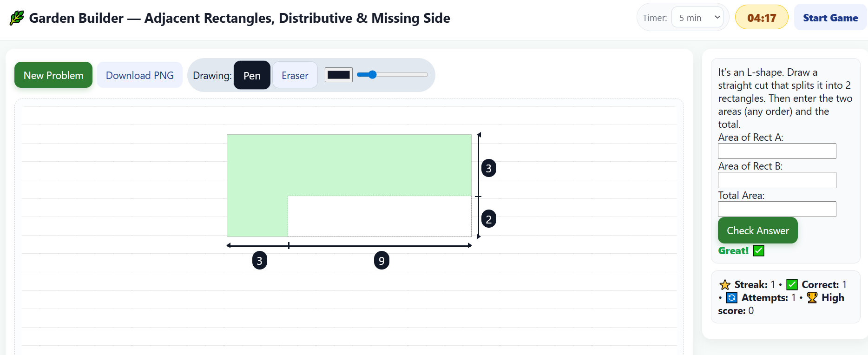
Task: Click the leaf logo icon in header
Action: click(17, 18)
